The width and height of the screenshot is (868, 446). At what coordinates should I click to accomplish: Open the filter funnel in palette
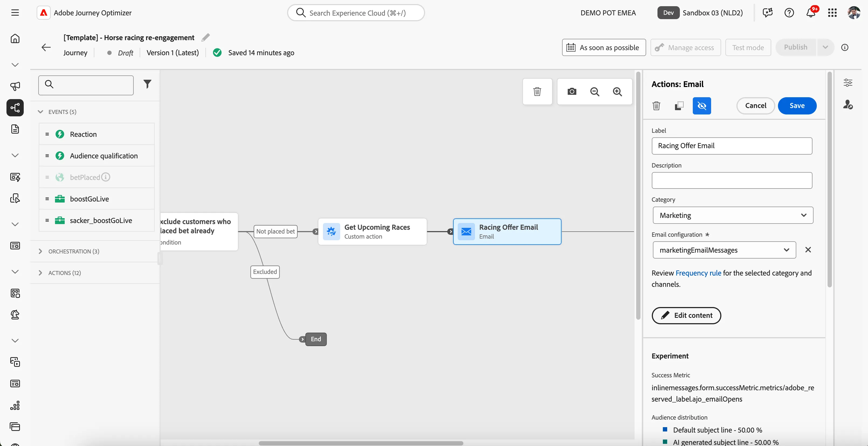pos(147,84)
